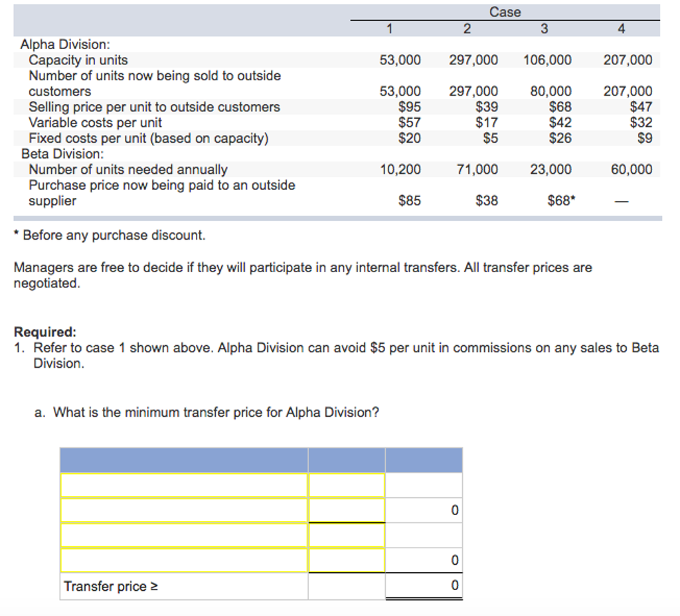This screenshot has height=616, width=680.
Task: Select the capacity value 106,000
Action: [x=547, y=60]
